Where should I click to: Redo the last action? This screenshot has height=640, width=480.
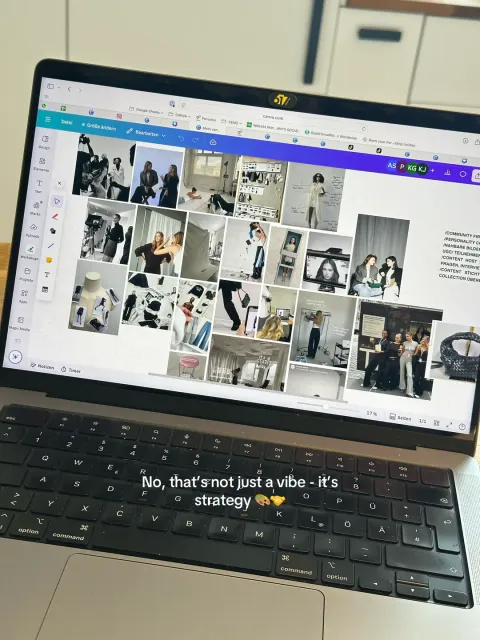pos(196,140)
